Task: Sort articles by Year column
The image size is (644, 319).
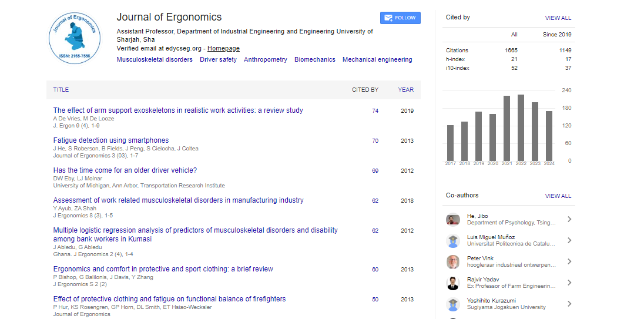Action: [405, 90]
